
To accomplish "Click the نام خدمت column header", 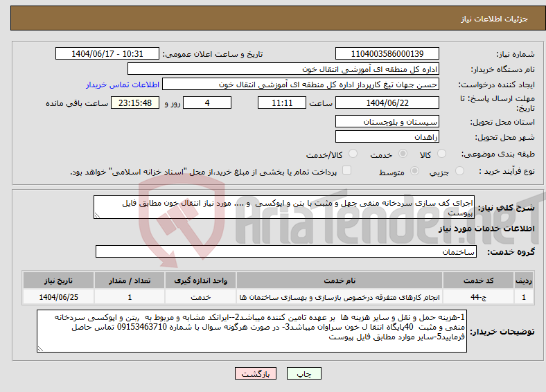I will [340, 280].
